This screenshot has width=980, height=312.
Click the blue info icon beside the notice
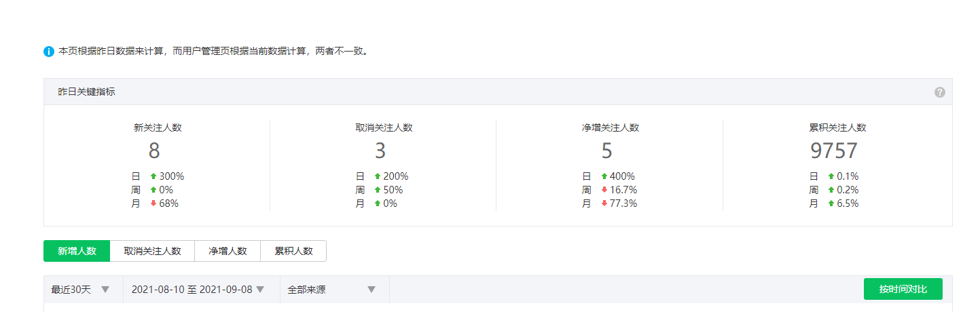[49, 52]
